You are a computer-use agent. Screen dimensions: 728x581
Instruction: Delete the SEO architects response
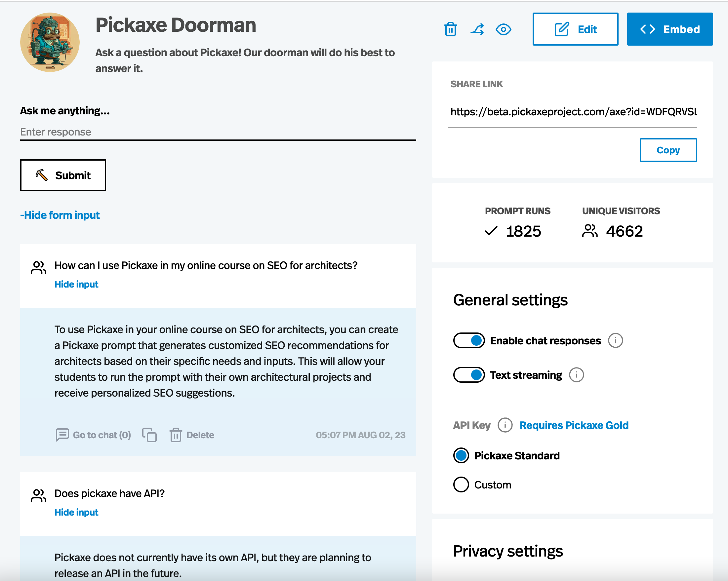pyautogui.click(x=192, y=435)
